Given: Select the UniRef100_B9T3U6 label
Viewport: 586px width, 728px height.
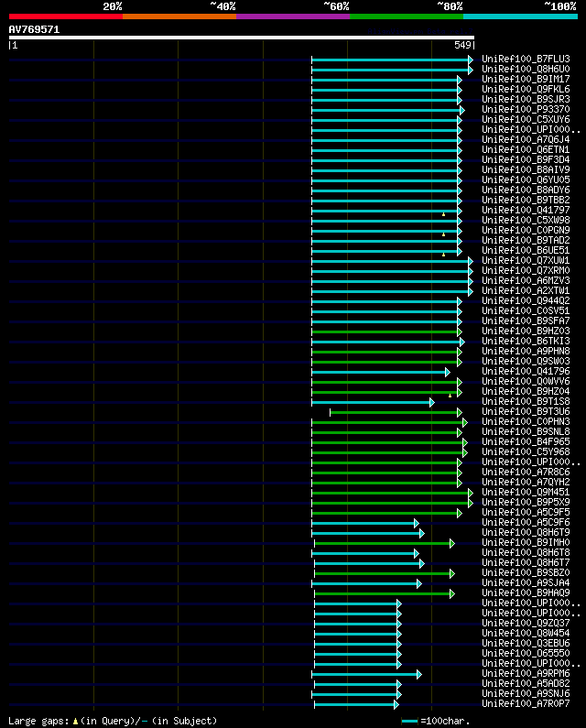Looking at the screenshot, I should pos(526,412).
